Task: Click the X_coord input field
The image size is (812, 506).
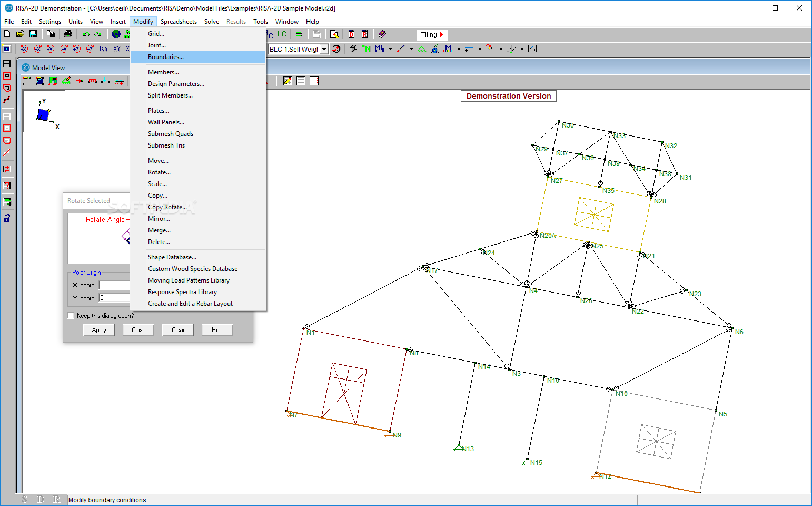Action: pyautogui.click(x=114, y=285)
